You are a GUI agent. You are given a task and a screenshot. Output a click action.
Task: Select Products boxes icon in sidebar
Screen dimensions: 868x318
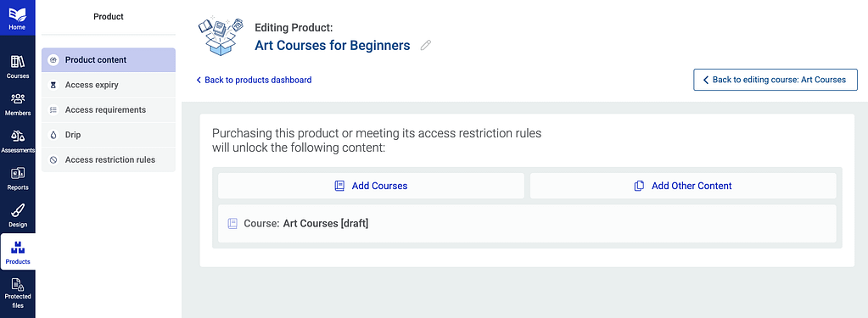[18, 248]
